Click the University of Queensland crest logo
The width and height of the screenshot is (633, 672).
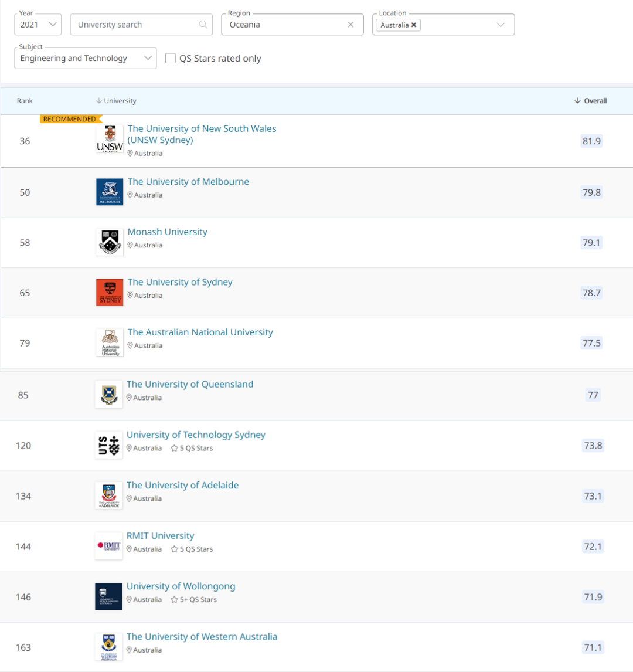click(x=109, y=394)
